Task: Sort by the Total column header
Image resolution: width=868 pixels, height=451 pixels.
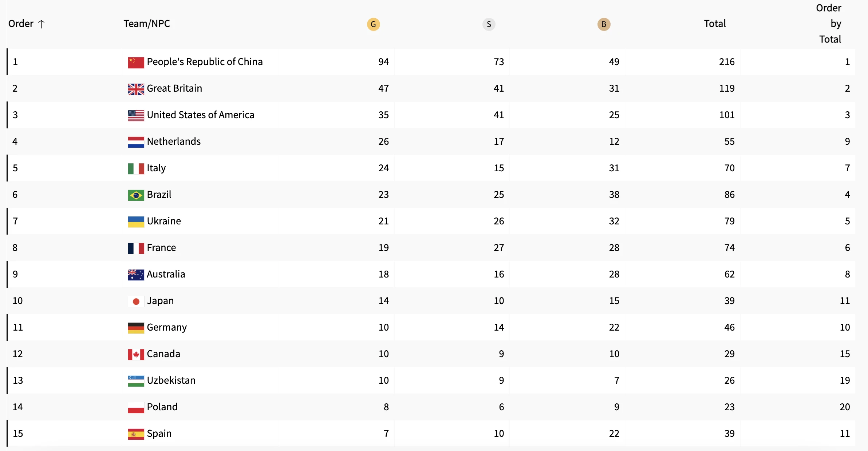Action: tap(715, 24)
